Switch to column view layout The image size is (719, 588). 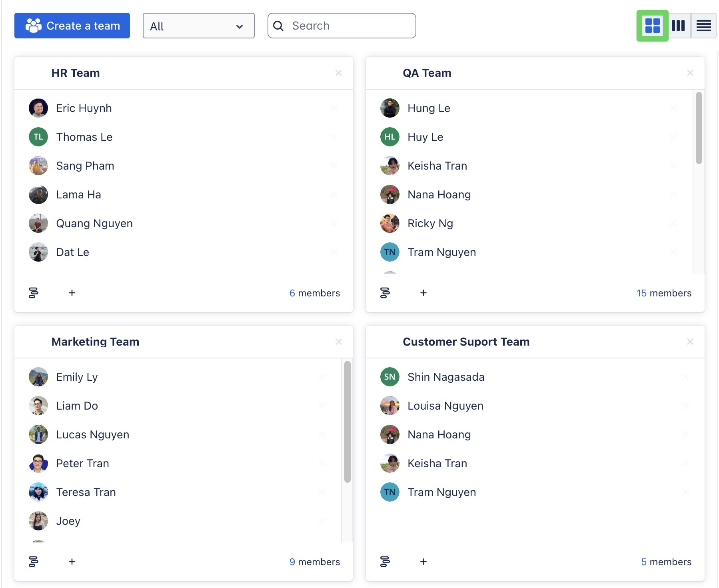pyautogui.click(x=678, y=26)
